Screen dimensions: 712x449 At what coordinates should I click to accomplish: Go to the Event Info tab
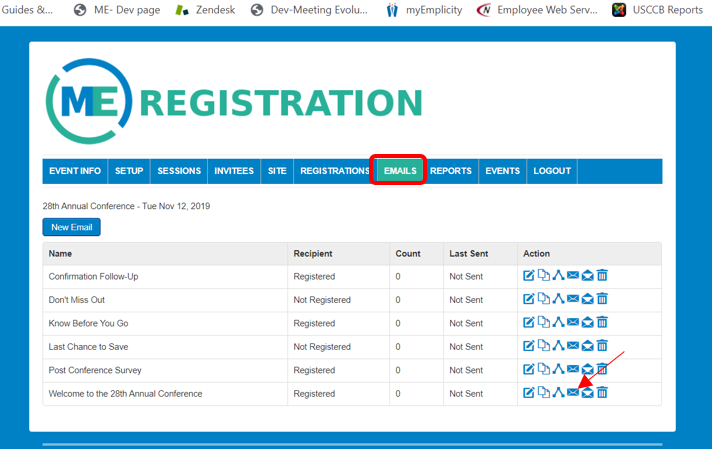coord(75,171)
